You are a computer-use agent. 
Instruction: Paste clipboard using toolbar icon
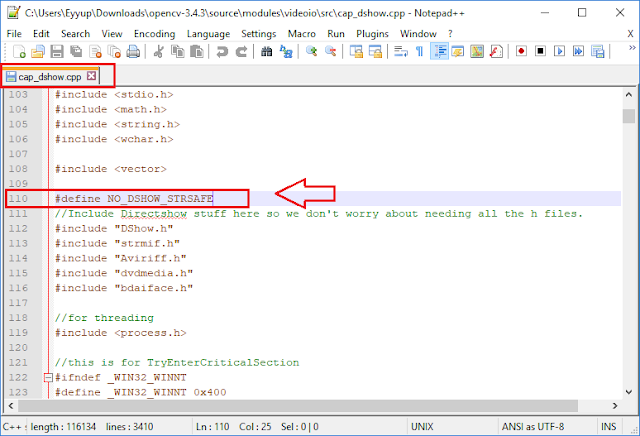click(197, 51)
